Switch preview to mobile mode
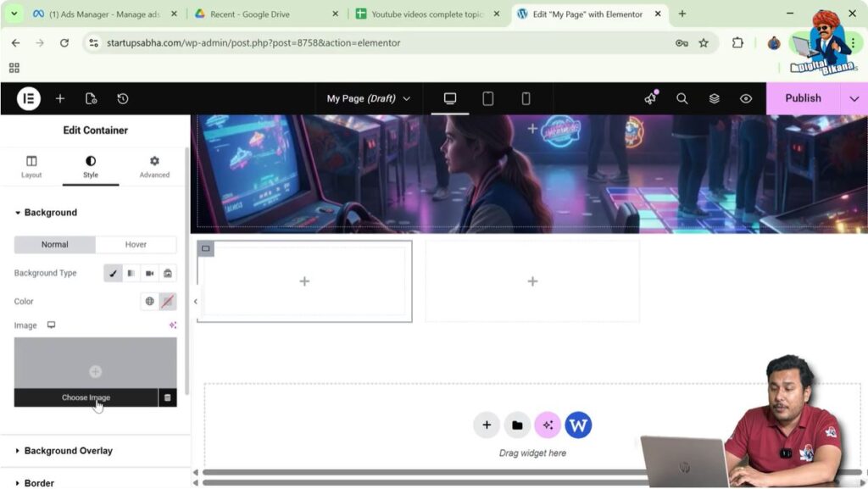 click(526, 98)
